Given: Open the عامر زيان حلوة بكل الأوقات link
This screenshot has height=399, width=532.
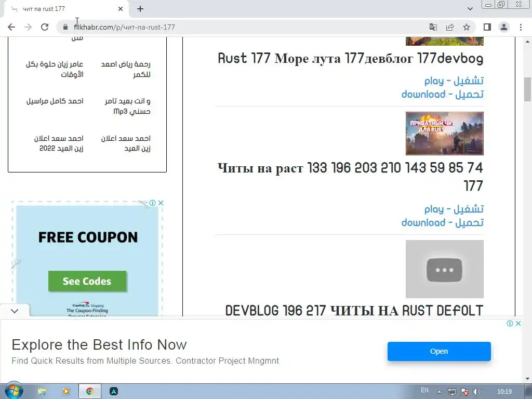Looking at the screenshot, I should point(55,69).
